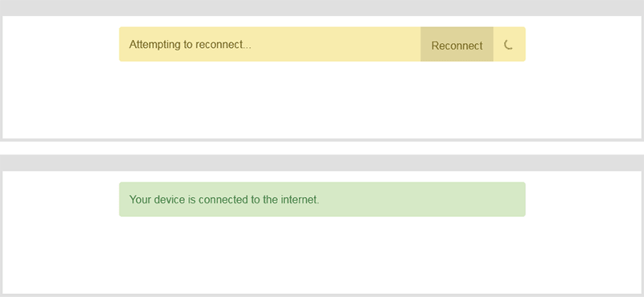Viewport: 644px width, 297px height.
Task: Click the word "reconnect..." in the status message
Action: 223,44
